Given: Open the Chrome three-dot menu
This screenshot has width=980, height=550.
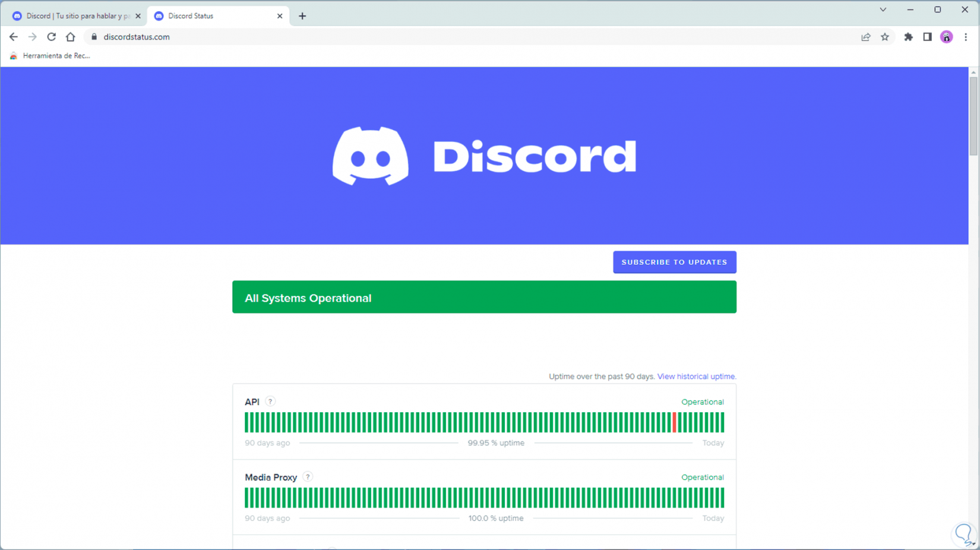Looking at the screenshot, I should pyautogui.click(x=966, y=37).
